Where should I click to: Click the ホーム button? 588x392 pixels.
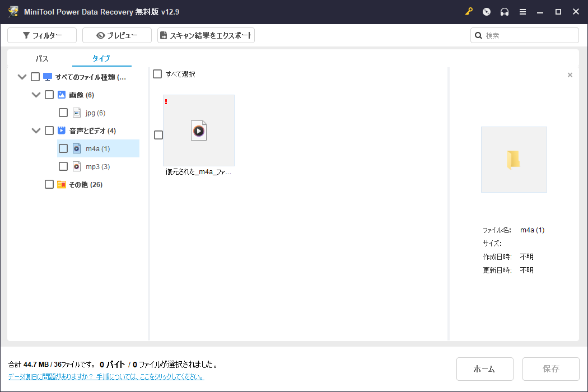484,368
